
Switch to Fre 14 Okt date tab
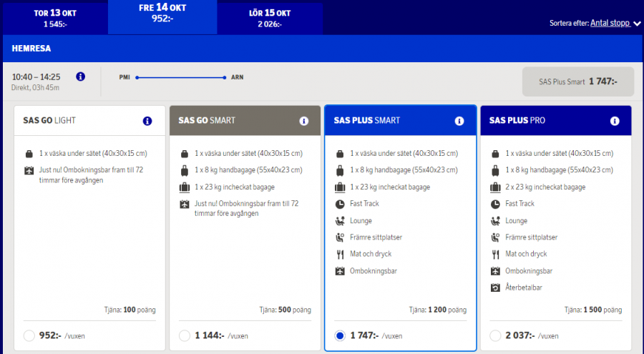click(x=162, y=17)
